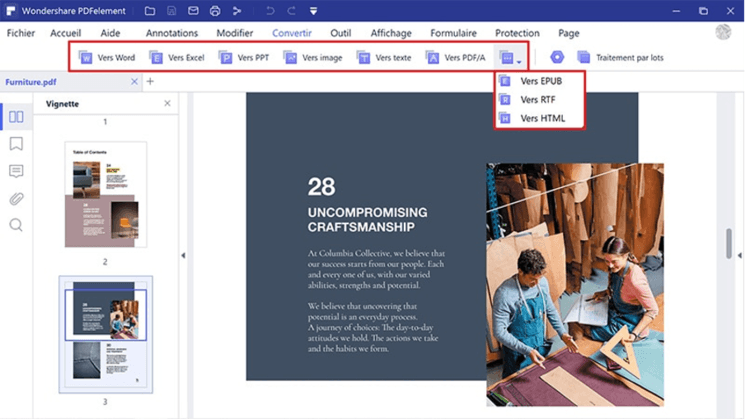The width and height of the screenshot is (745, 419).
Task: Click the conversion settings gear icon
Action: [x=557, y=58]
